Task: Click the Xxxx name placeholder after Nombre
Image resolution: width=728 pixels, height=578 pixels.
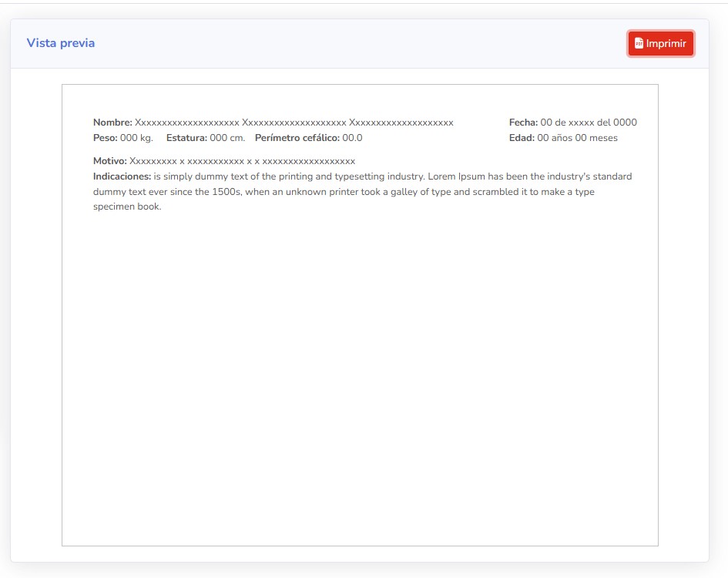Action: click(x=294, y=123)
